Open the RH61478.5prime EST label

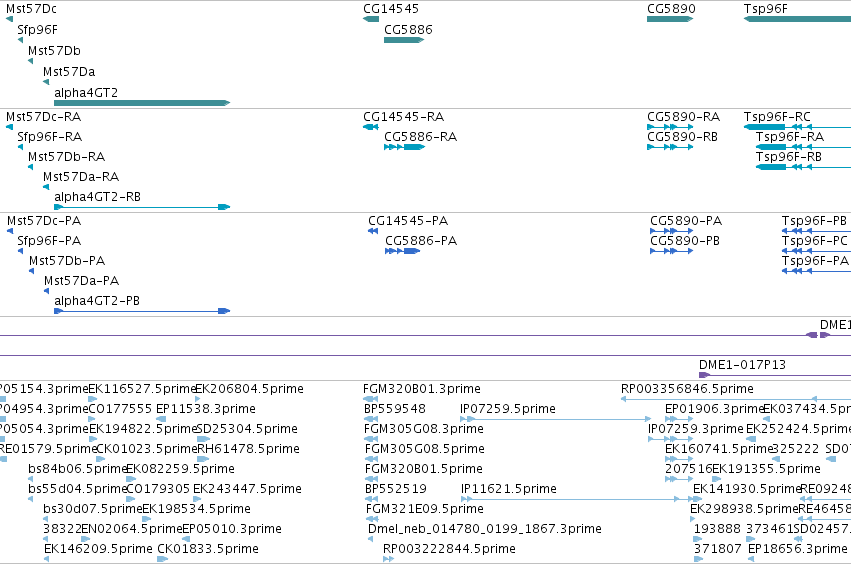pyautogui.click(x=249, y=449)
